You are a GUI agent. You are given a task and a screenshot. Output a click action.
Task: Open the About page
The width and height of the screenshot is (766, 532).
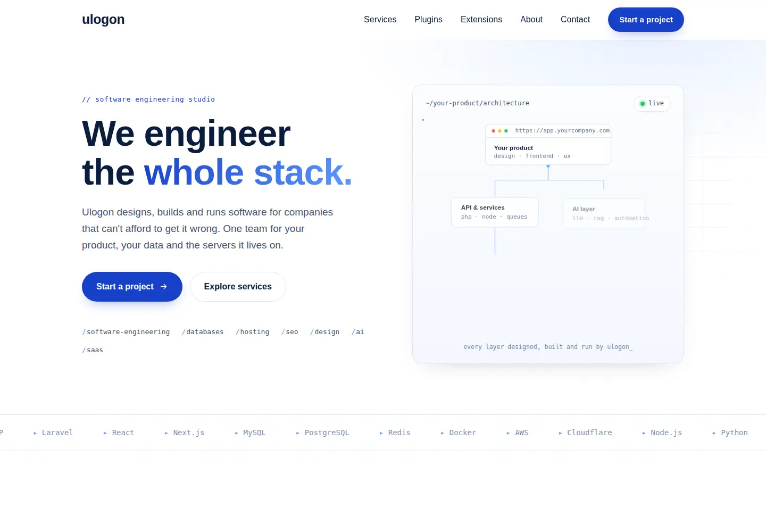pos(531,20)
